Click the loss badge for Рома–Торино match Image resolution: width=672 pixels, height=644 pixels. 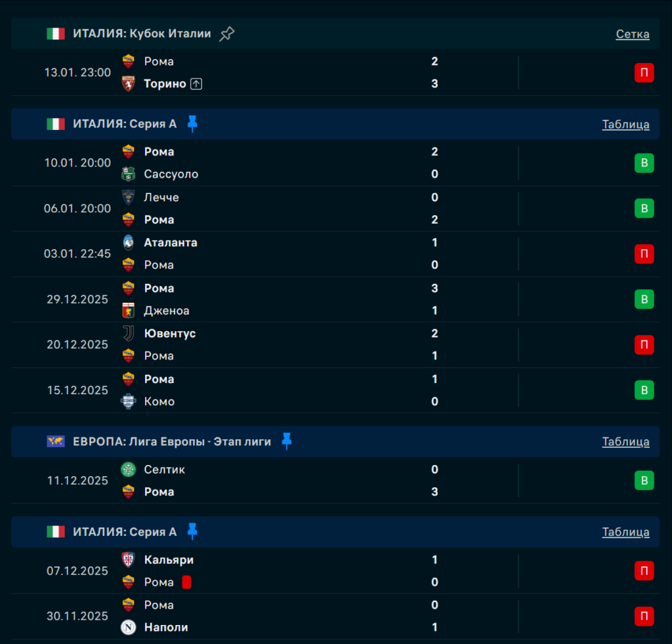tap(644, 73)
